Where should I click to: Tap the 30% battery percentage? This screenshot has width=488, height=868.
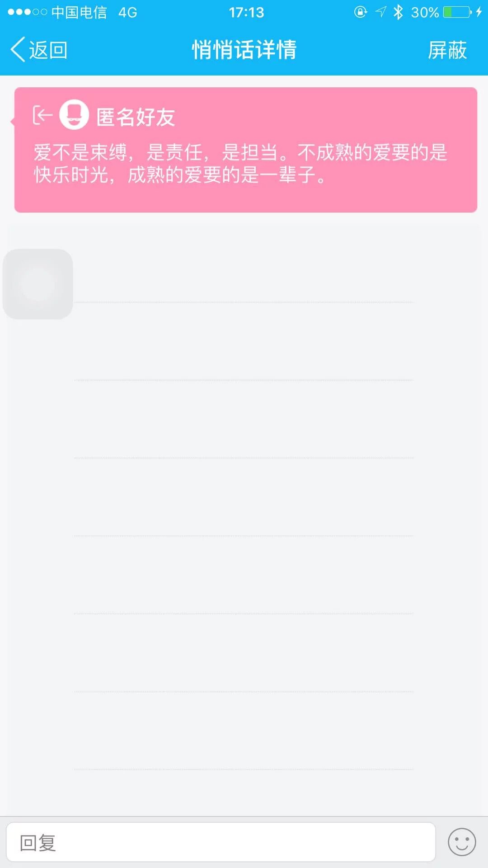425,12
